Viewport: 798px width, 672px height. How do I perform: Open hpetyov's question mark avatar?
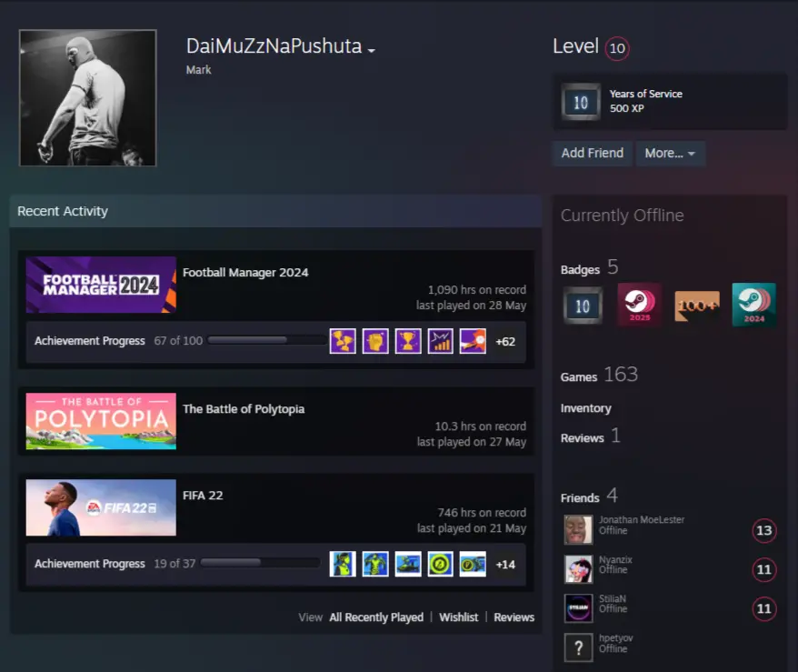pos(578,647)
